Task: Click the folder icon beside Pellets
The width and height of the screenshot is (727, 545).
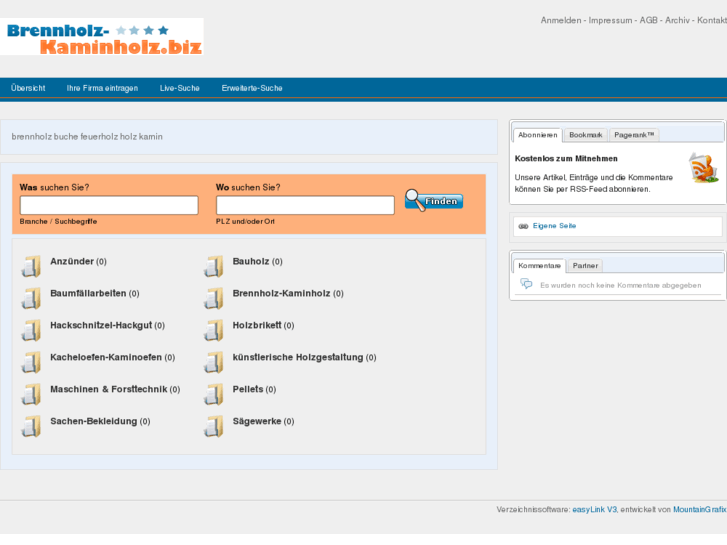Action: point(214,394)
